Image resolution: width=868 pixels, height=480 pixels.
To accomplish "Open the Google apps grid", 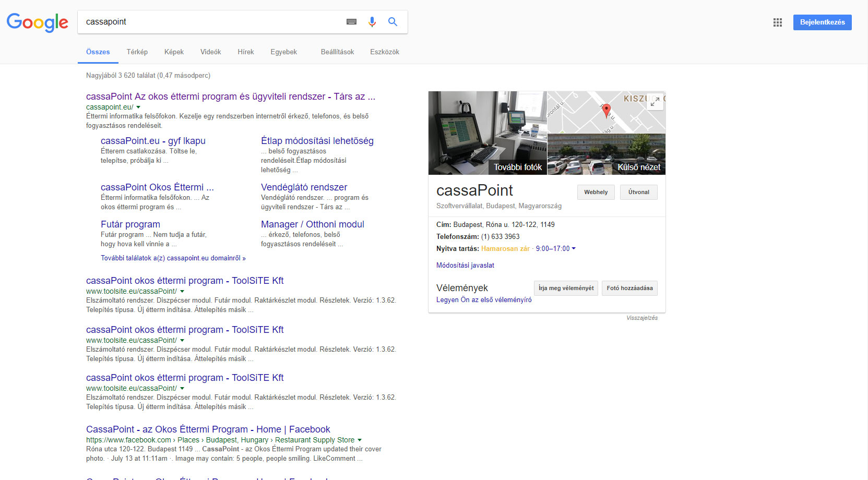I will tap(778, 22).
